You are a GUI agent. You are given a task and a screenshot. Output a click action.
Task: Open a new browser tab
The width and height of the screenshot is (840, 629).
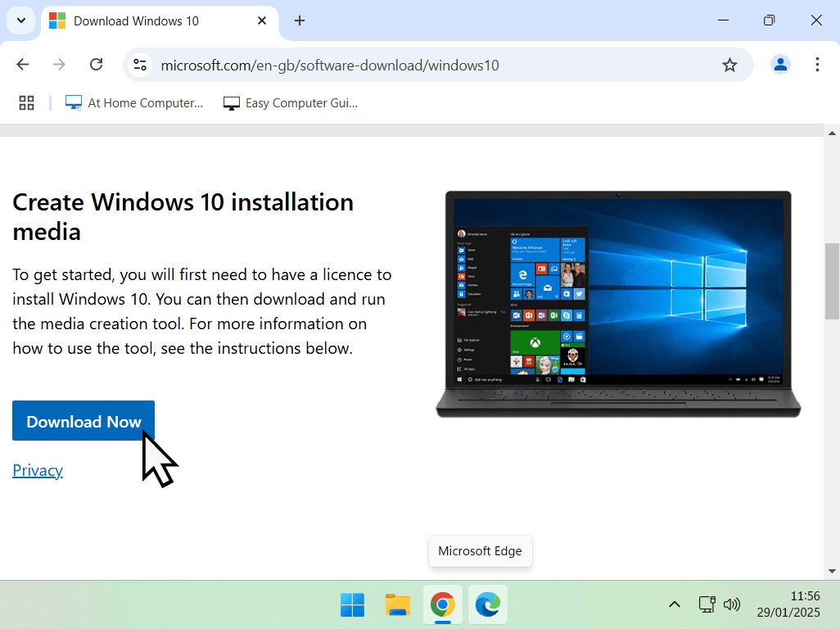[299, 20]
